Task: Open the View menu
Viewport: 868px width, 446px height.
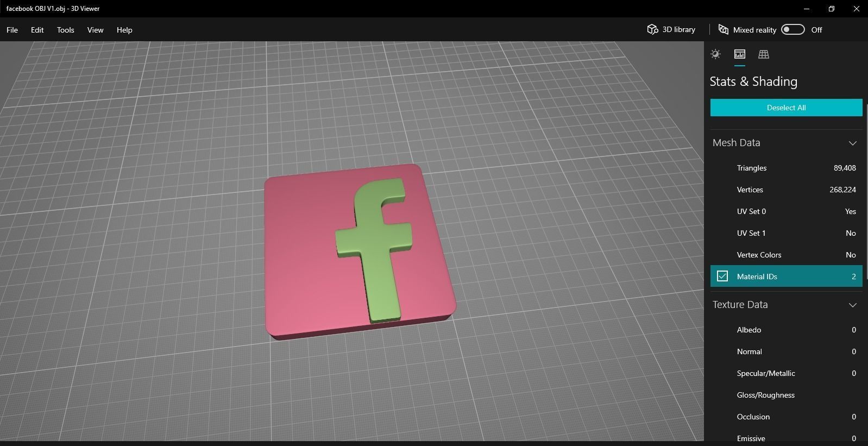Action: tap(95, 30)
